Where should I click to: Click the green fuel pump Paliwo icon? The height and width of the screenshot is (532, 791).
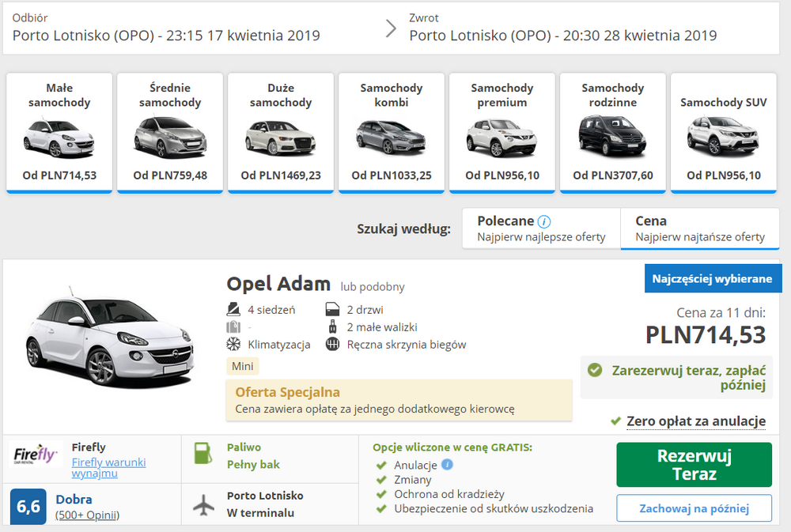[x=203, y=453]
